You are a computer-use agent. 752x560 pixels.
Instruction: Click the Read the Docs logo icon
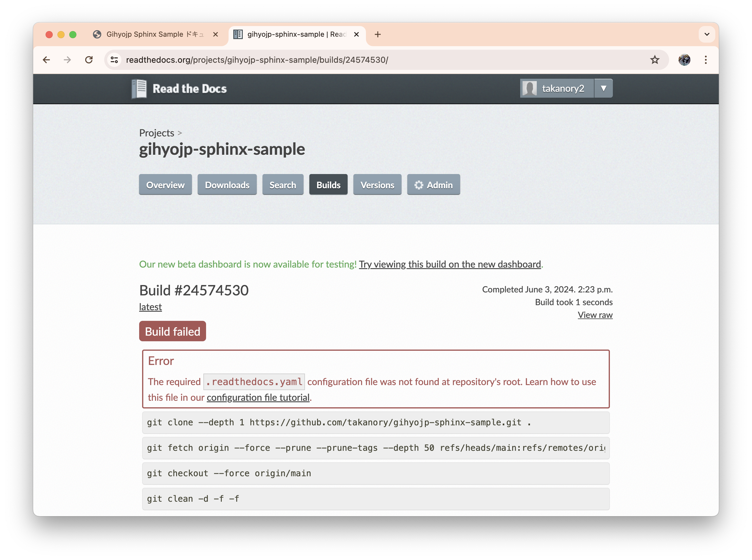(x=139, y=89)
